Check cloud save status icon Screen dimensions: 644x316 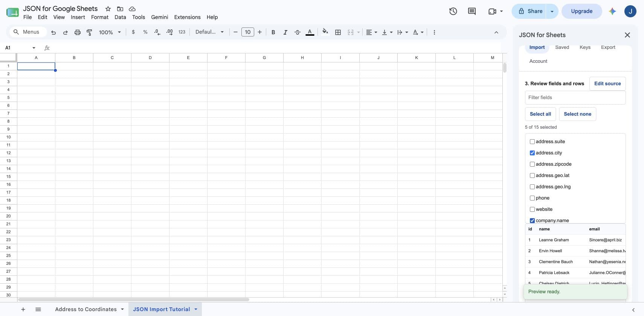tap(132, 9)
